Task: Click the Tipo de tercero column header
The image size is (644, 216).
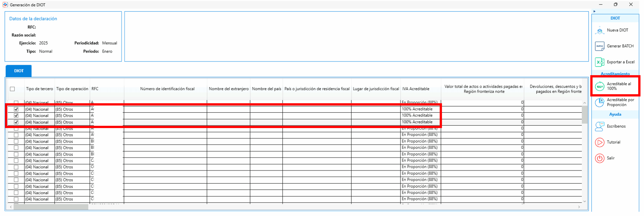Action: 39,89
